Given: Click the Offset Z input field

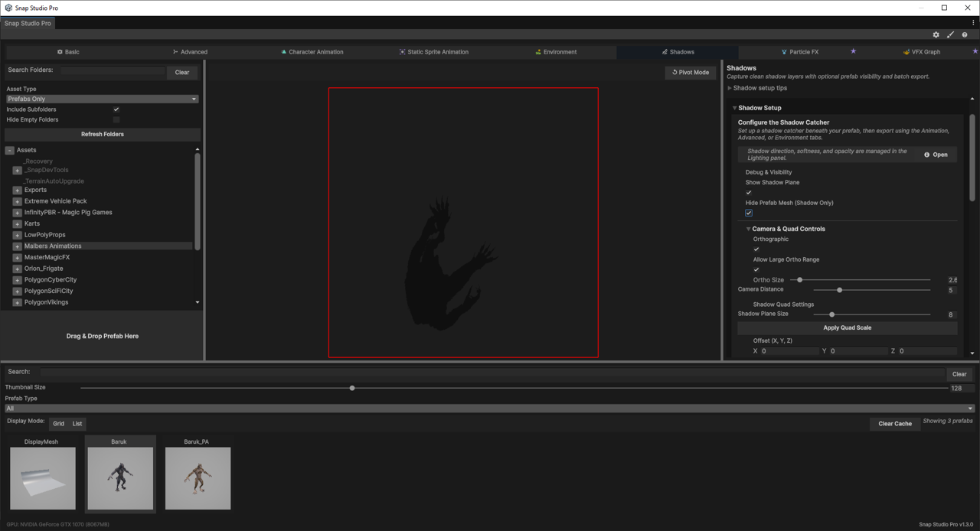Looking at the screenshot, I should [x=927, y=351].
